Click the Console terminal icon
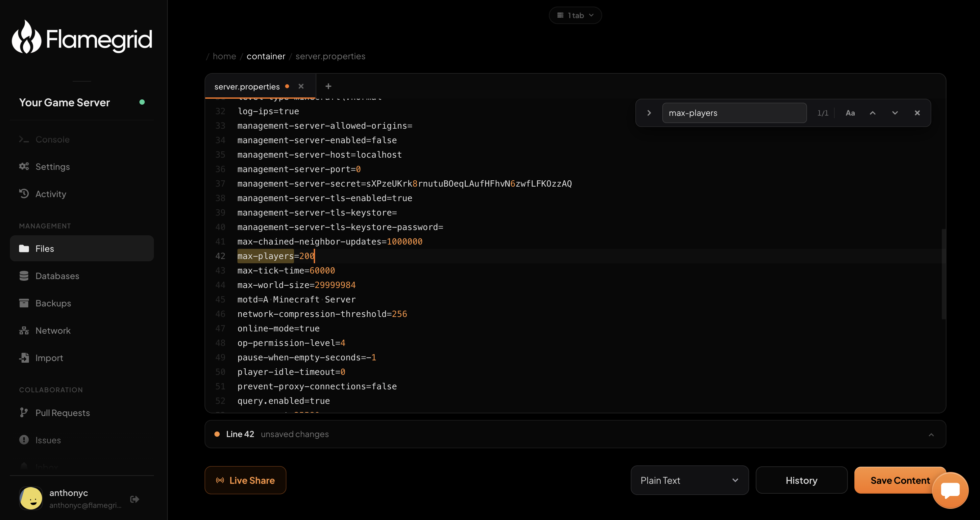980x520 pixels. coord(24,139)
